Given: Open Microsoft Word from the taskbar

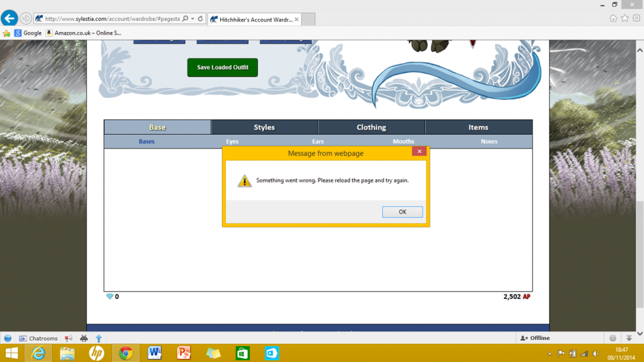Looking at the screenshot, I should pyautogui.click(x=154, y=353).
